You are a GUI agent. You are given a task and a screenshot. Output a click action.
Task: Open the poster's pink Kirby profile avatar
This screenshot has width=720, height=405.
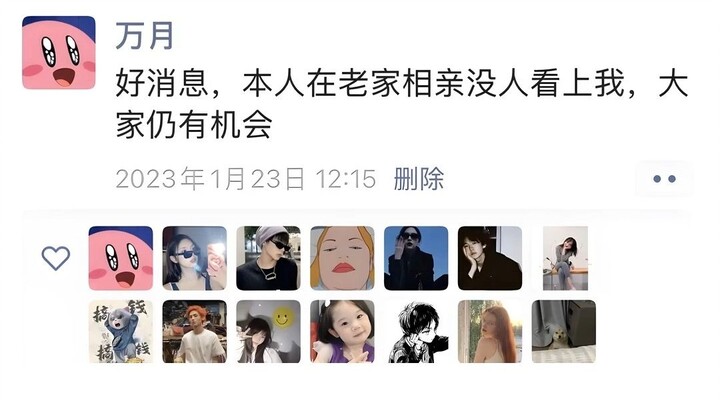59,52
